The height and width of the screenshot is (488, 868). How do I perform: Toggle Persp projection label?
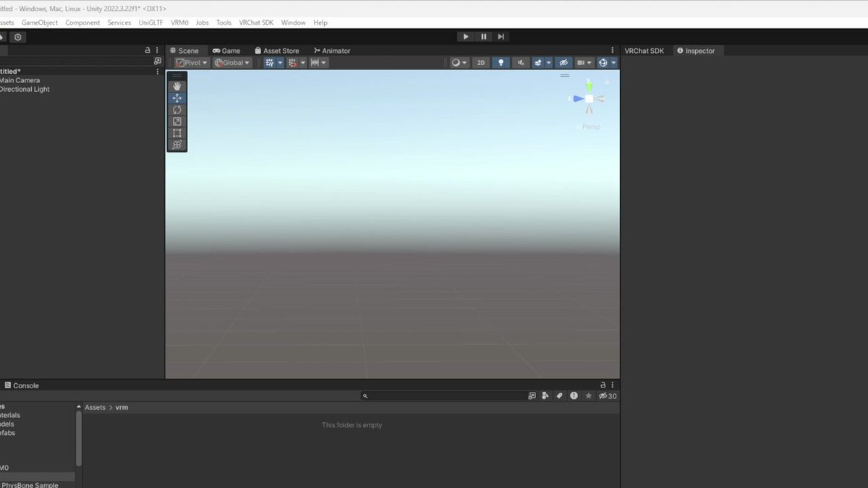tap(591, 127)
